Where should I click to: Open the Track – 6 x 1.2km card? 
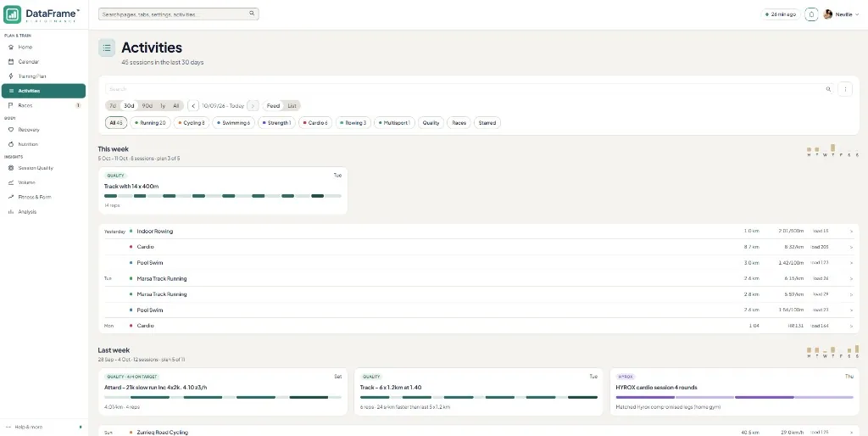tap(478, 392)
